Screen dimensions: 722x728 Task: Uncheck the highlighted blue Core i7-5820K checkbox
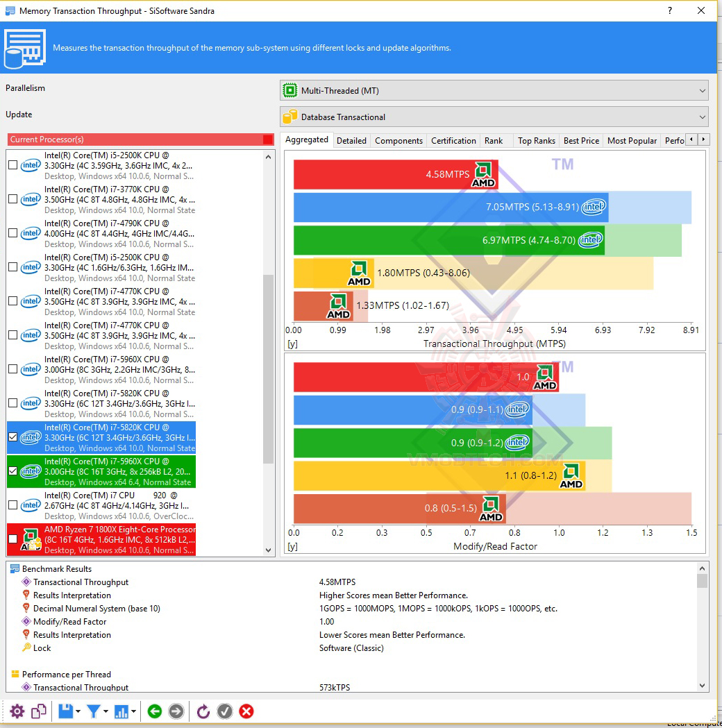coord(13,437)
